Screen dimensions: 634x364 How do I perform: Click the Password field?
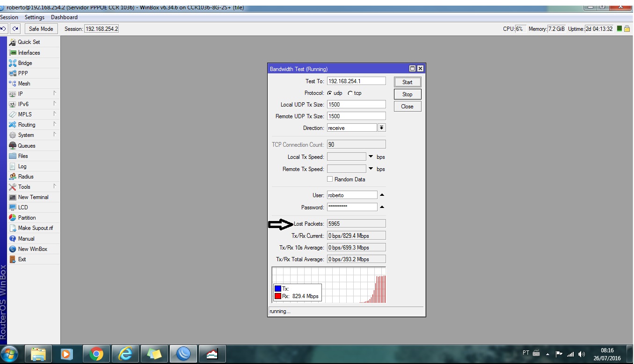coord(352,207)
